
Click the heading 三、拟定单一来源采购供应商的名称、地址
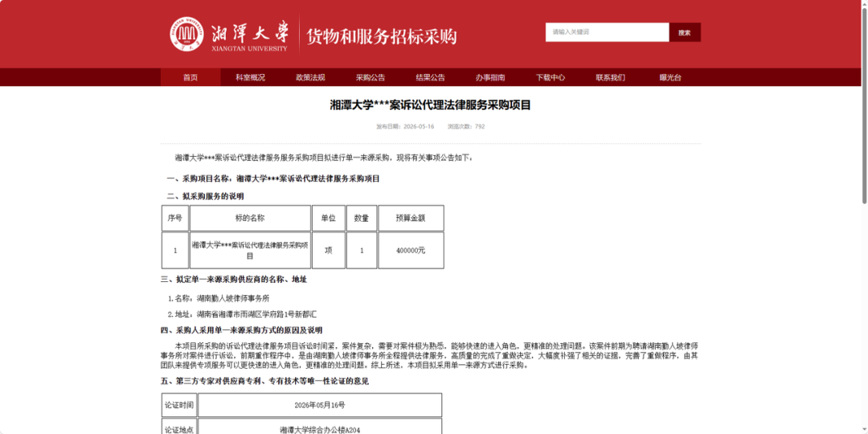click(x=234, y=280)
